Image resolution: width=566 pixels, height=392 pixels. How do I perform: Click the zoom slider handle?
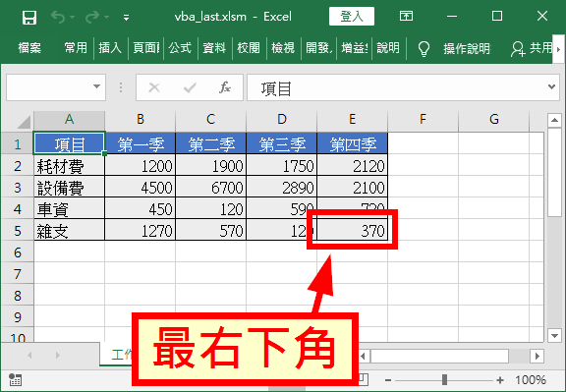(x=444, y=380)
